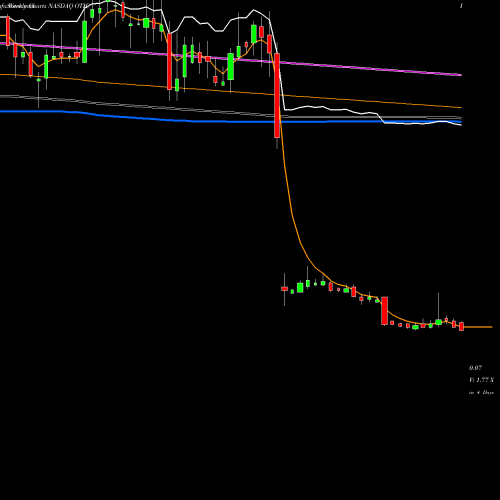Click the 'NASDAQ' chart title text
Screen dimensions: 500x500
click(x=61, y=6)
